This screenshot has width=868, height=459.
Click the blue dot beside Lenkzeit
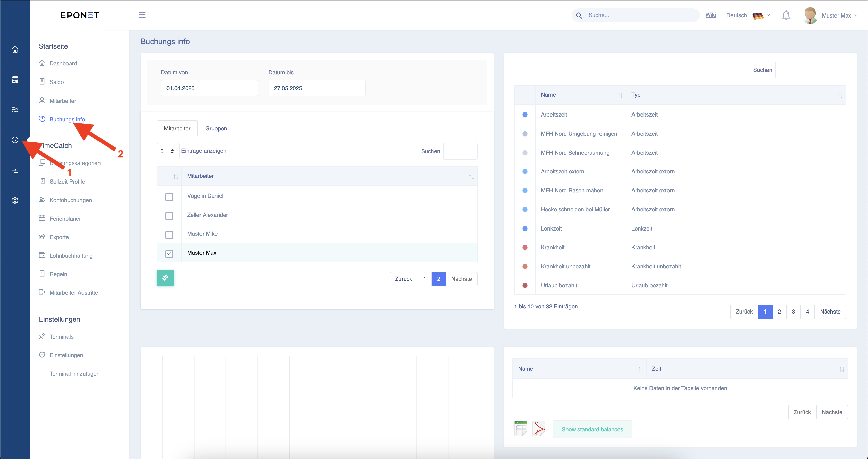525,228
